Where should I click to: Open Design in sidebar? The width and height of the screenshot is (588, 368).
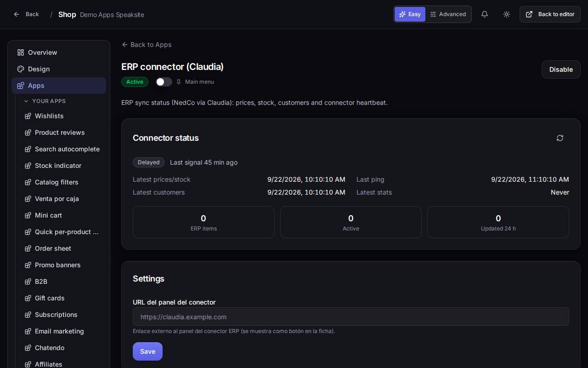[x=59, y=69]
